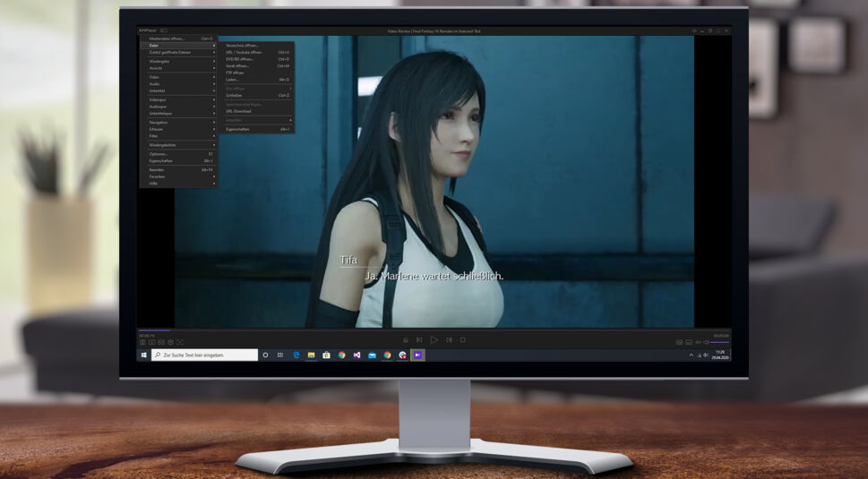Click the globe-shaped icon in bottom-left toolbar
The height and width of the screenshot is (479, 868).
click(170, 342)
